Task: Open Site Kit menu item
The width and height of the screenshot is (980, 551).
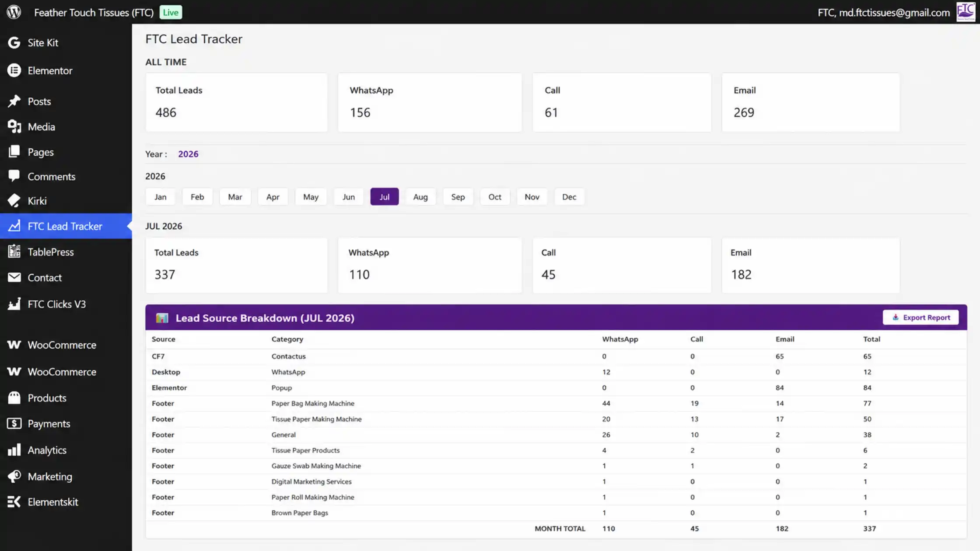Action: coord(66,42)
